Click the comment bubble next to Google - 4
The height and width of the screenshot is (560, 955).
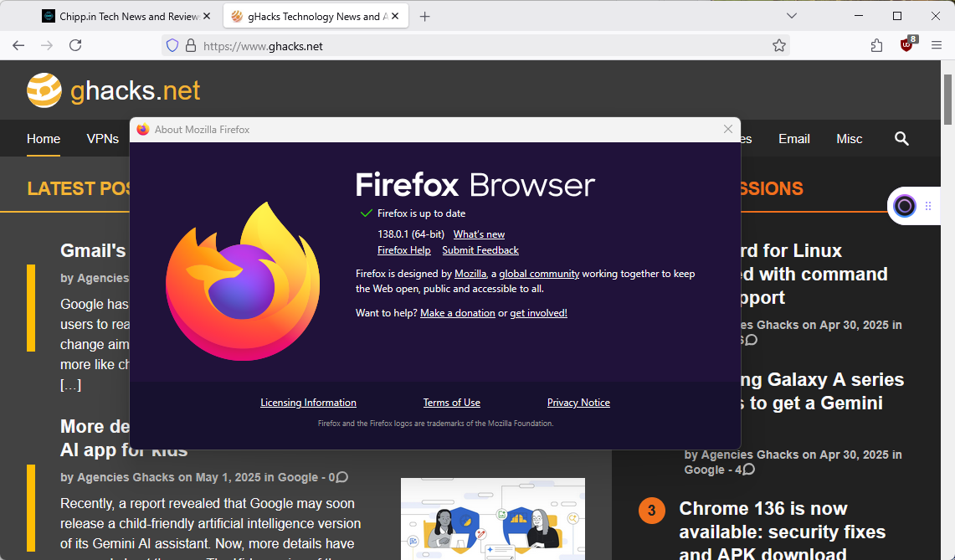748,470
